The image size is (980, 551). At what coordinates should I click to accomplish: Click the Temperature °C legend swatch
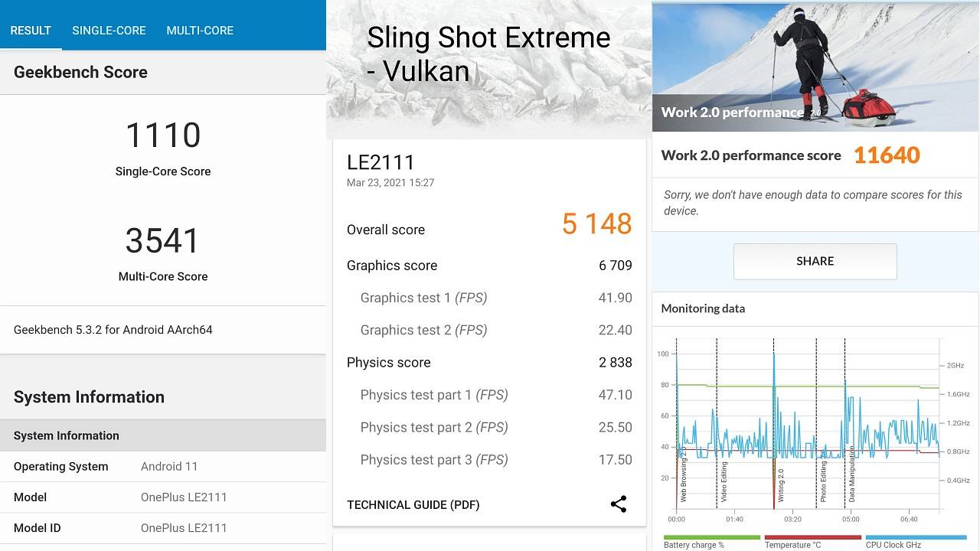812,537
